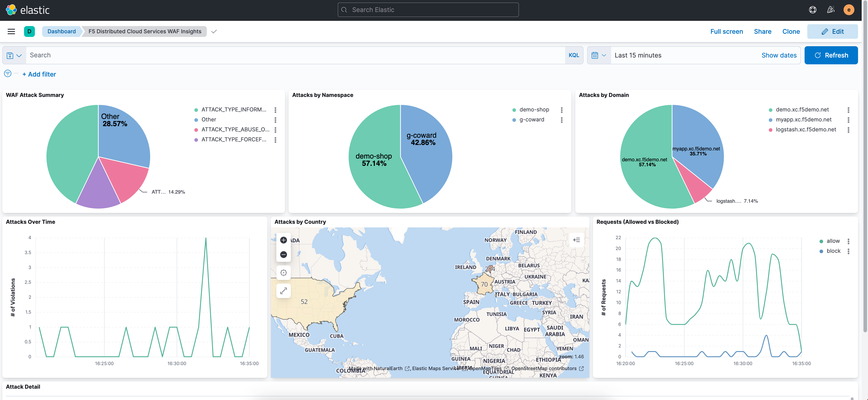Click the map zoom out button

point(283,254)
